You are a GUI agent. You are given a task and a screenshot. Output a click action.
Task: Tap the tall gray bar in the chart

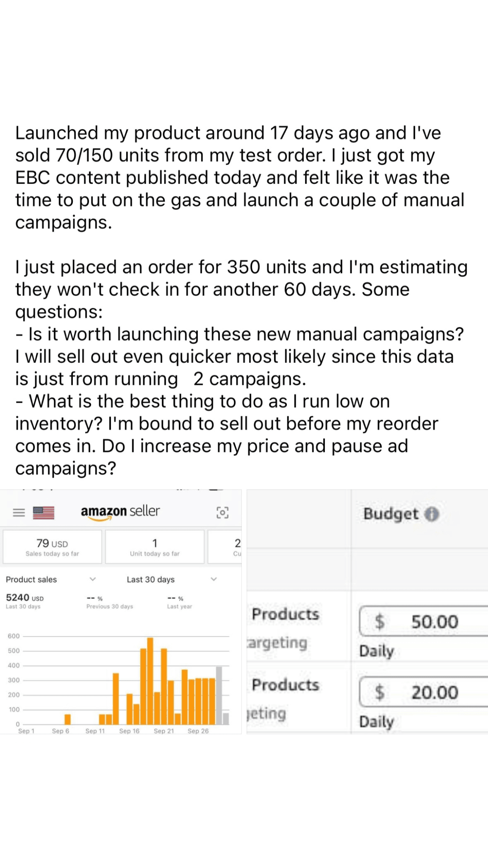tap(219, 696)
